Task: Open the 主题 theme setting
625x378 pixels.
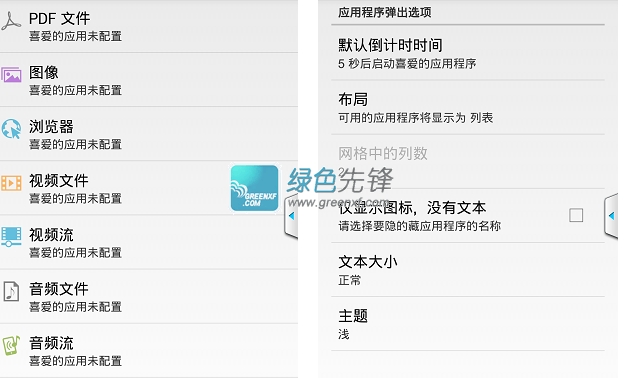Action: 468,324
